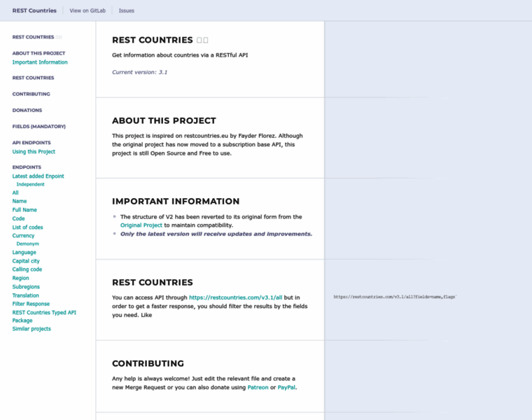The width and height of the screenshot is (532, 420).
Task: Open Using this Project sidebar link
Action: point(34,152)
